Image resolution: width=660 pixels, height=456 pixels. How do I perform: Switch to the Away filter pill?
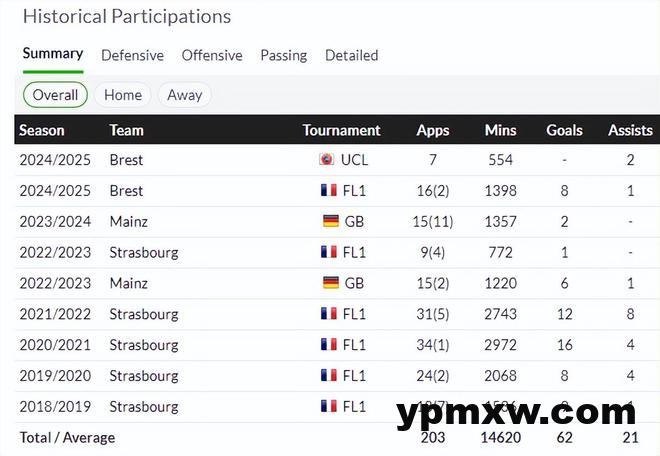click(184, 95)
